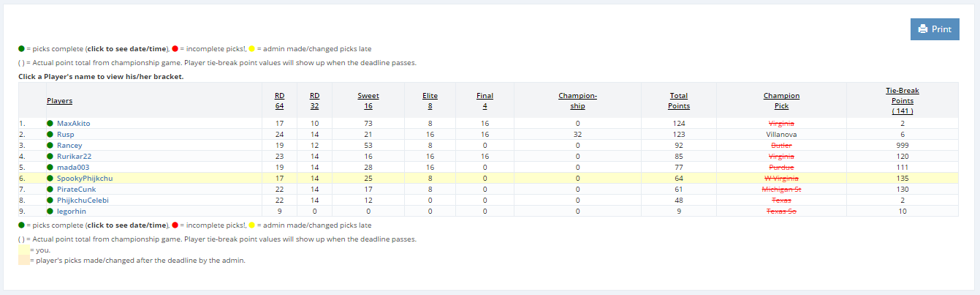Click the green dot beside legorhin
This screenshot has height=295, width=980.
tap(50, 211)
